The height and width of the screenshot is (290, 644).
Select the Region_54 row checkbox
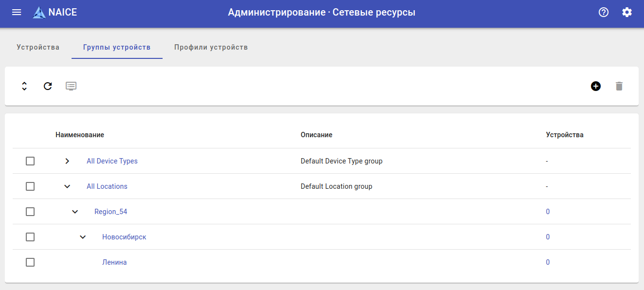click(x=30, y=212)
